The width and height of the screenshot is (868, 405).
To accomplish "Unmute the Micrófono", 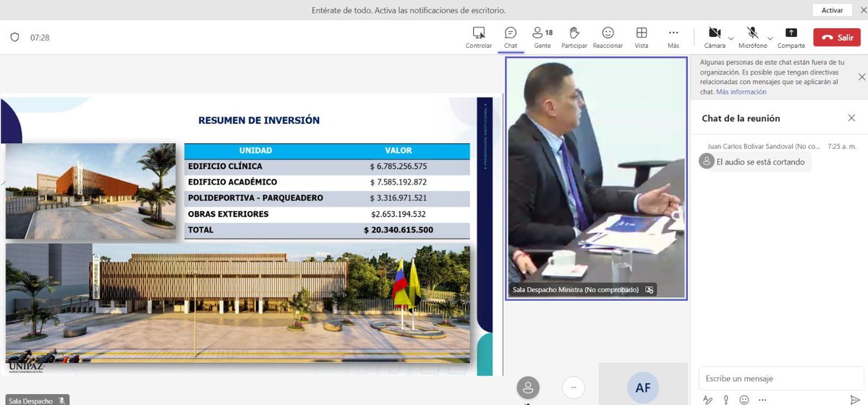I will (753, 38).
